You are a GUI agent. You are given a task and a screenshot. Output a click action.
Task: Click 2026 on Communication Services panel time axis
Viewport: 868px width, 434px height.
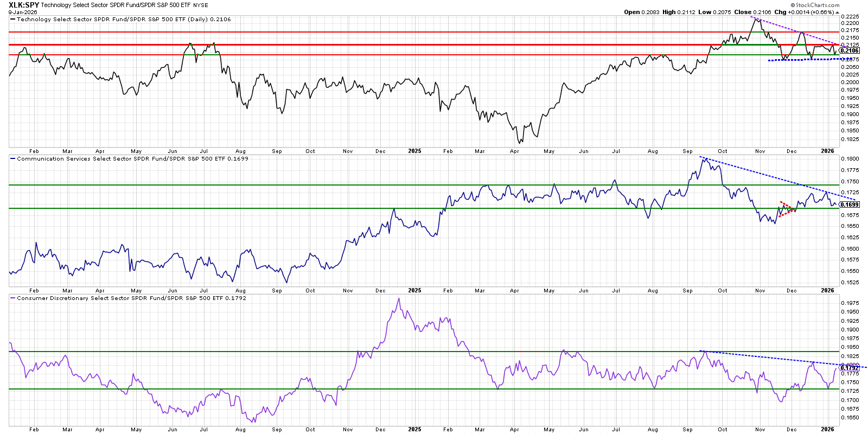point(827,291)
